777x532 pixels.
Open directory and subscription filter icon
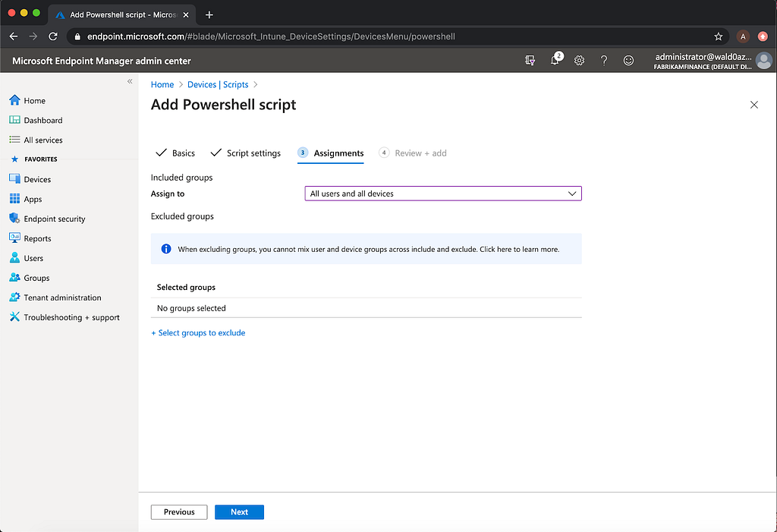pyautogui.click(x=530, y=61)
